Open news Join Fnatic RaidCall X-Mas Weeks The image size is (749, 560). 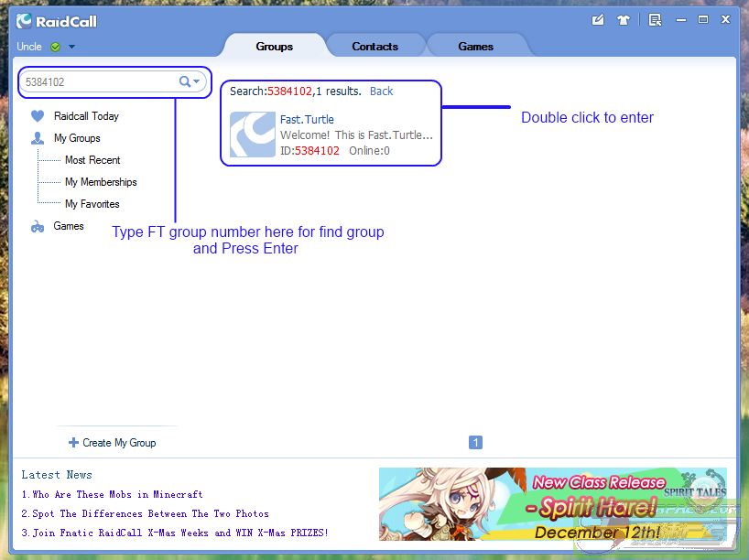pyautogui.click(x=175, y=533)
